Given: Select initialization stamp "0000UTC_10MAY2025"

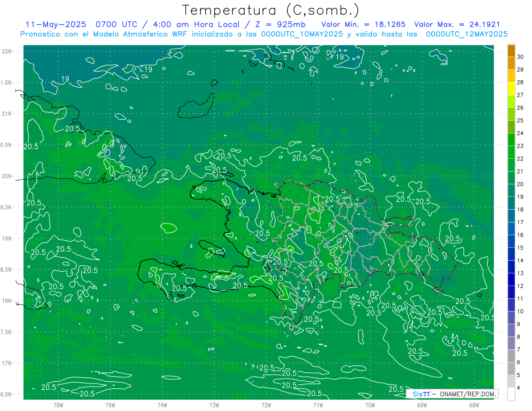Looking at the screenshot, I should [x=302, y=34].
